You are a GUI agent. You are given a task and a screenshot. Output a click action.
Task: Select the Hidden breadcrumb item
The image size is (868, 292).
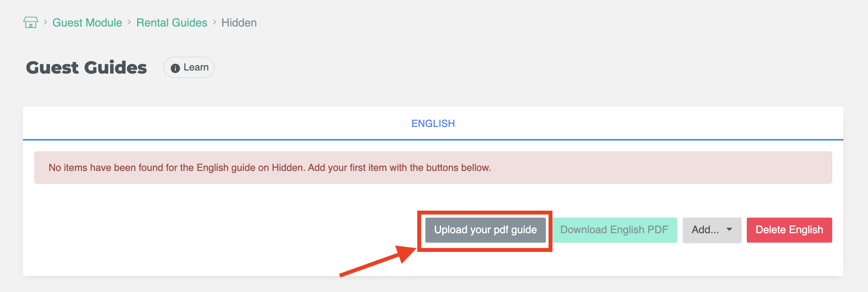[239, 23]
